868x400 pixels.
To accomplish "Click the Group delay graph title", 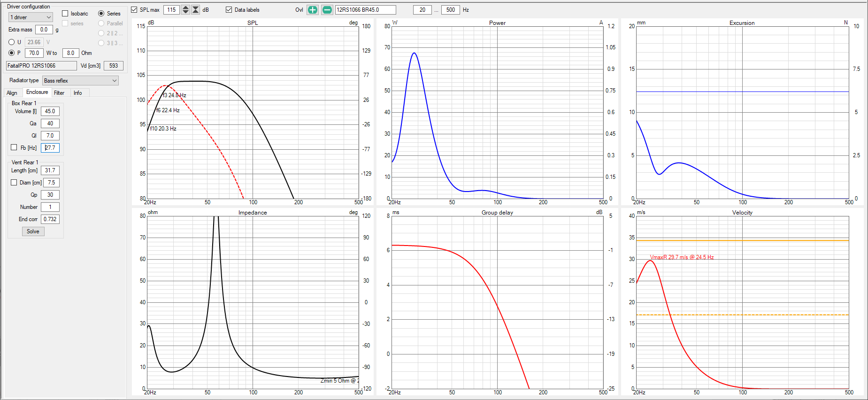I will tap(497, 213).
